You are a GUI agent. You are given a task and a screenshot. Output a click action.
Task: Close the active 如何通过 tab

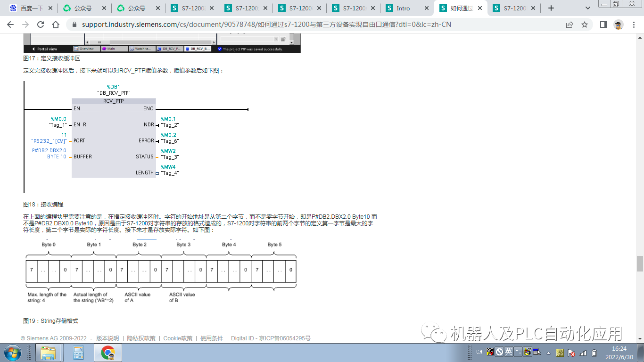[479, 8]
